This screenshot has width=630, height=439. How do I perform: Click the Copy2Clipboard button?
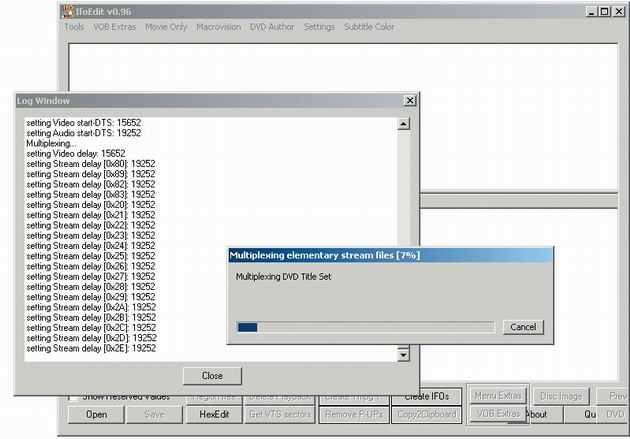pos(426,414)
